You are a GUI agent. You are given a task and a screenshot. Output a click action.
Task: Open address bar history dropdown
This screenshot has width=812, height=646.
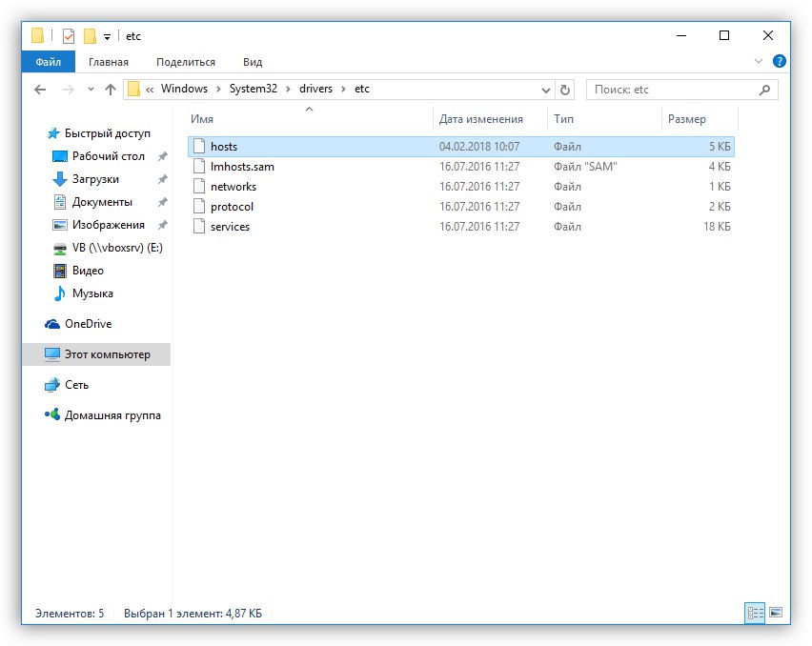click(x=545, y=91)
